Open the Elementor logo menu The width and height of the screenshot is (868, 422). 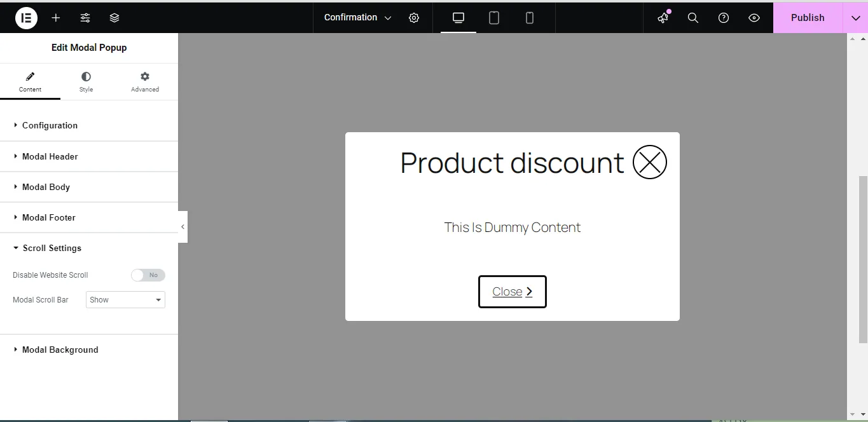26,18
